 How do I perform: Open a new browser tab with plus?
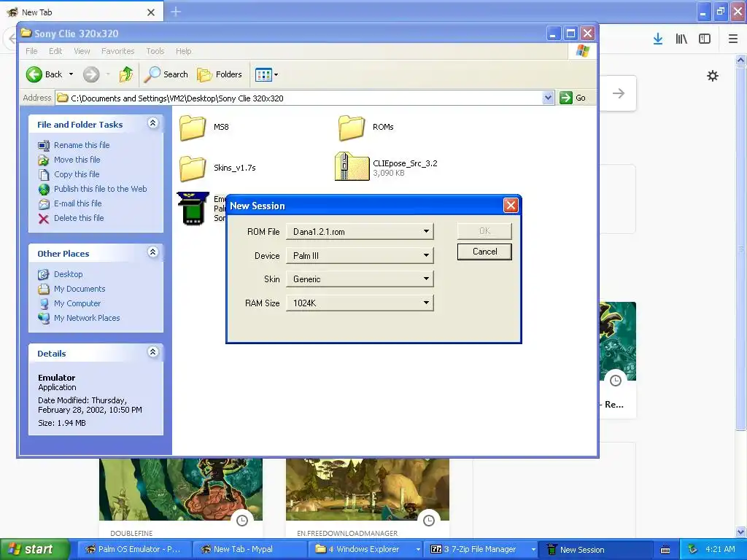click(176, 12)
